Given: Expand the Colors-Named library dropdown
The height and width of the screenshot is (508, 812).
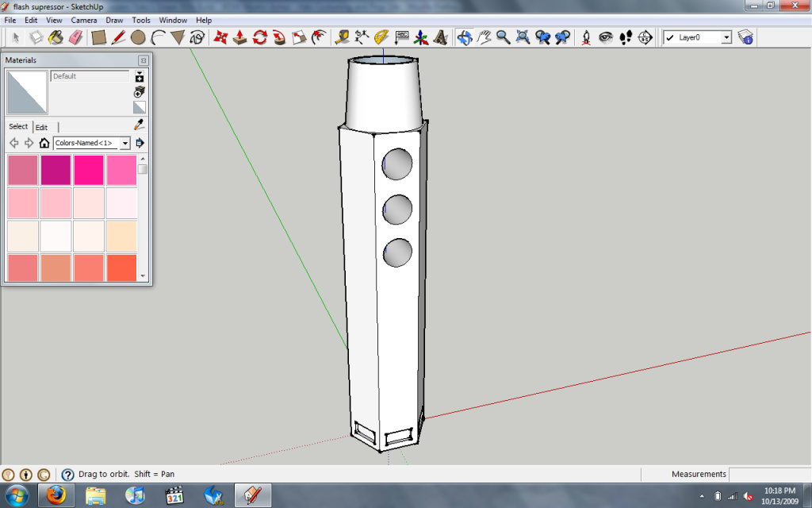Looking at the screenshot, I should [124, 143].
